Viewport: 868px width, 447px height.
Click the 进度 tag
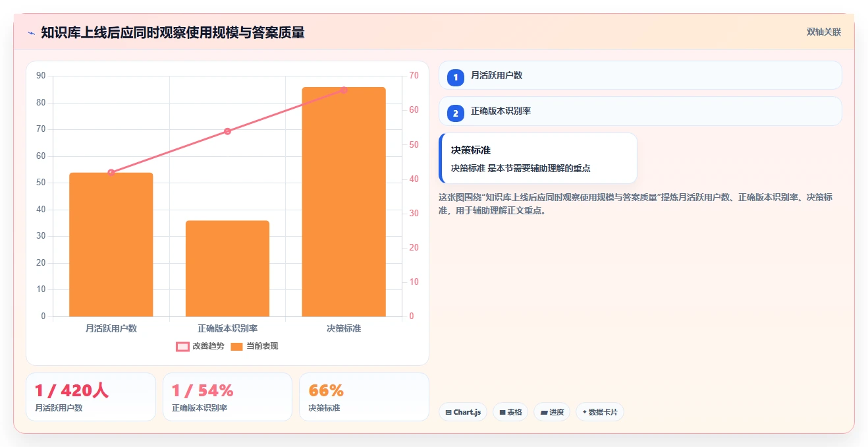(552, 412)
